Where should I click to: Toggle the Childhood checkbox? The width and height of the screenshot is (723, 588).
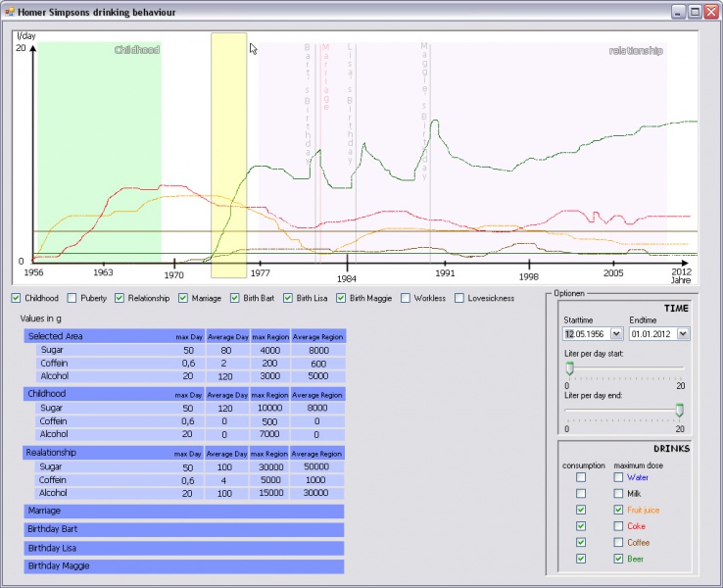(16, 298)
